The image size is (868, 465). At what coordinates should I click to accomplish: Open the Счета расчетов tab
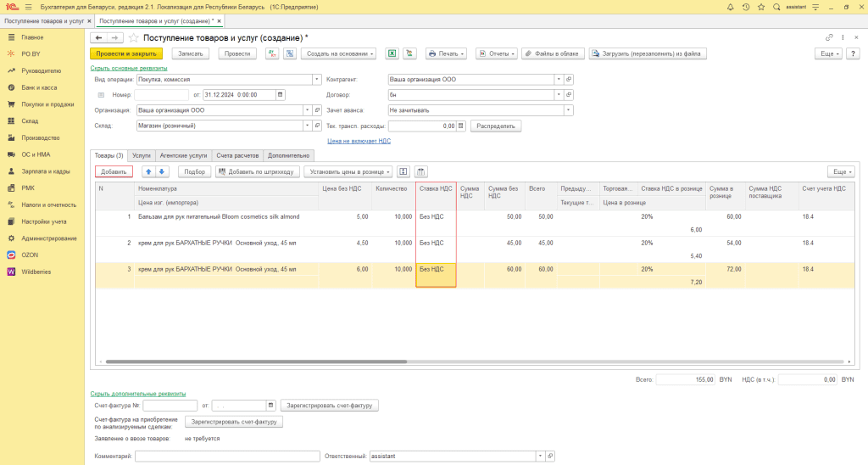point(236,155)
